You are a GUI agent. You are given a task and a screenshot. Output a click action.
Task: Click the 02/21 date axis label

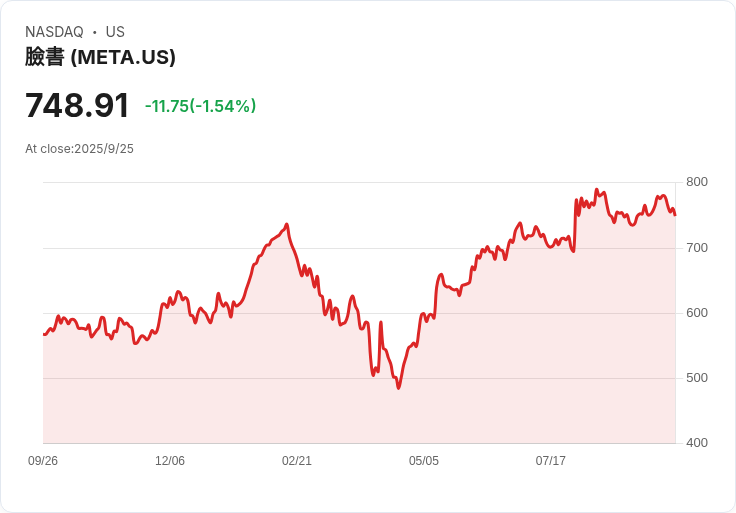coord(297,461)
